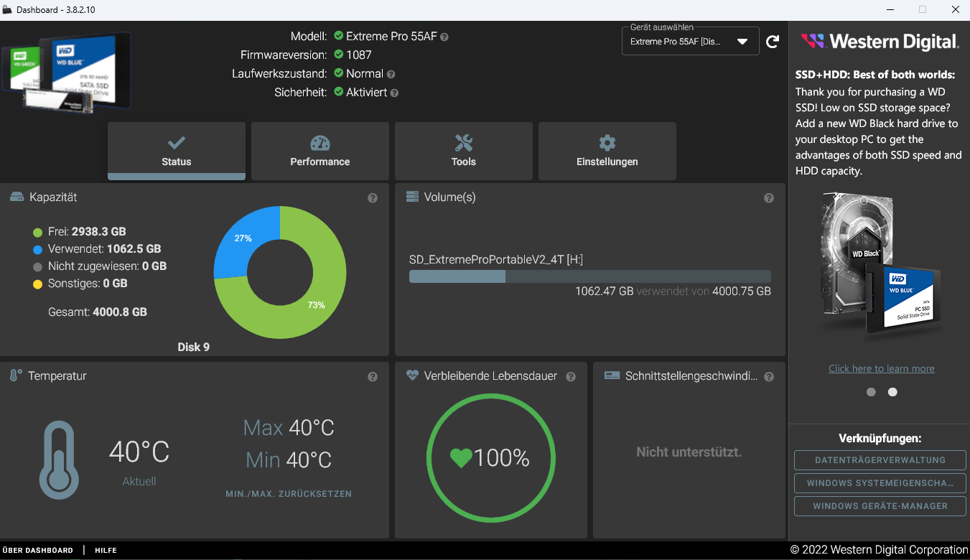Click HILFE in the footer
The height and width of the screenshot is (560, 970).
[106, 550]
